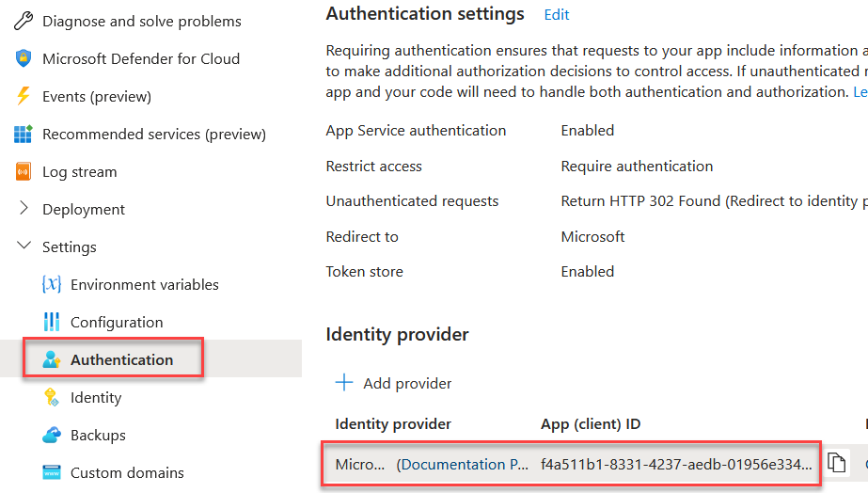
Task: Click the plus icon for Add provider
Action: (344, 382)
